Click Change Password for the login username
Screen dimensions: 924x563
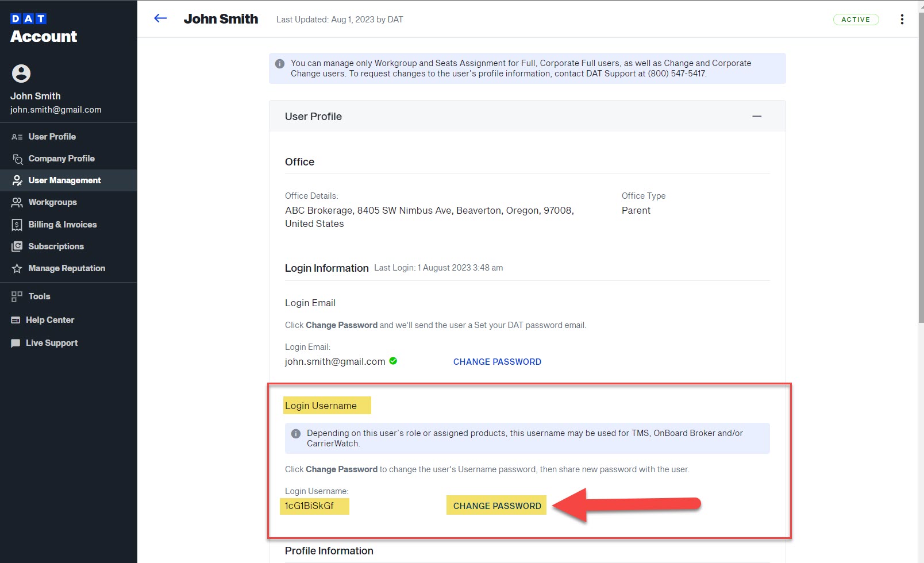point(496,506)
